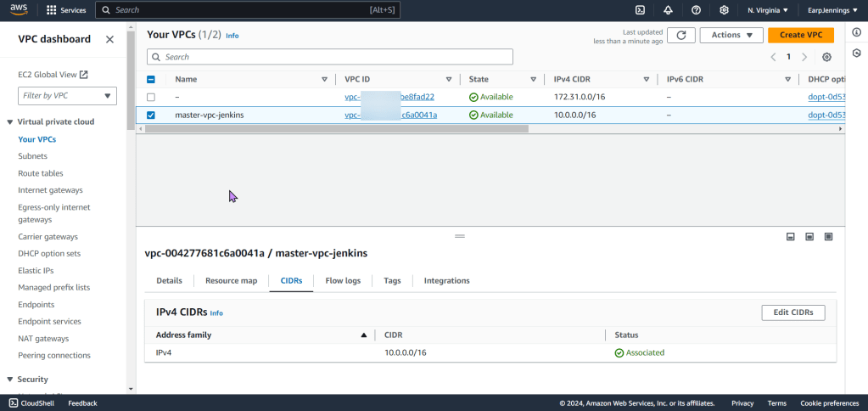Click the AWS logo home icon
This screenshot has height=411, width=868.
tap(20, 10)
